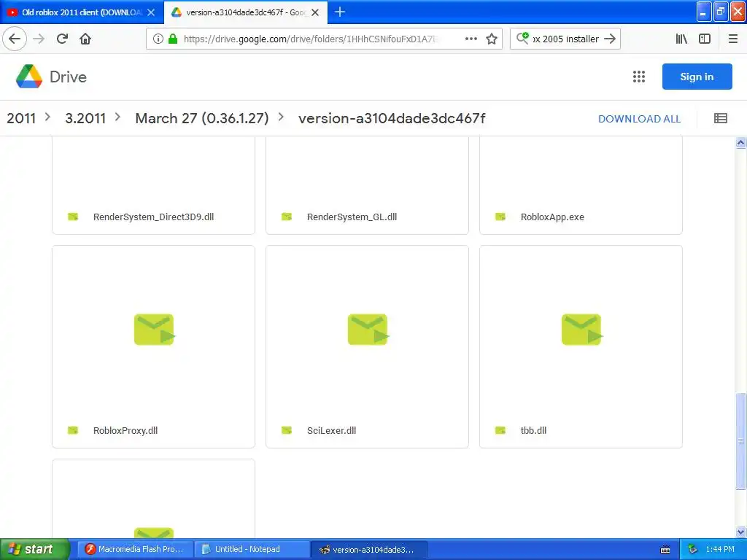747x560 pixels.
Task: Click the page scrollbar up arrow
Action: tap(740, 143)
